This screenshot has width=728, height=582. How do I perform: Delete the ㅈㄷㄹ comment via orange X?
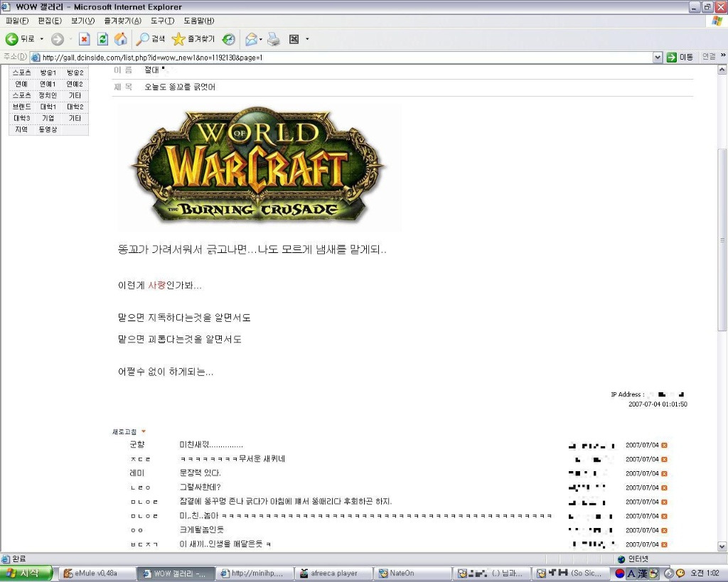665,460
